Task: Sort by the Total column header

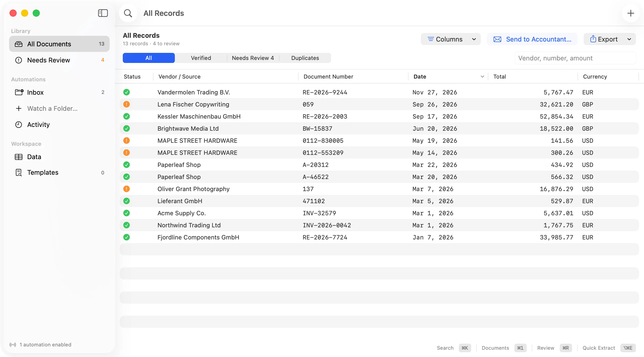Action: point(499,77)
